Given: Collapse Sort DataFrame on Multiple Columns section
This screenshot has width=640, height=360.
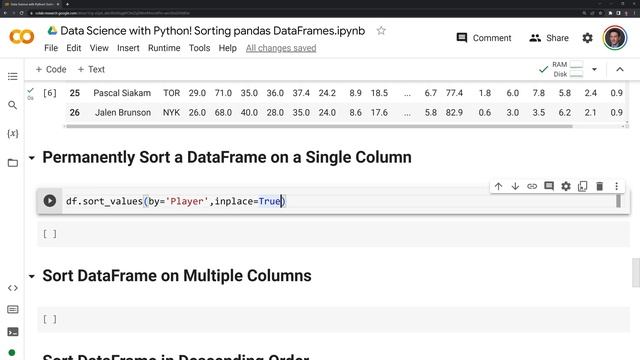Looking at the screenshot, I should [31, 276].
